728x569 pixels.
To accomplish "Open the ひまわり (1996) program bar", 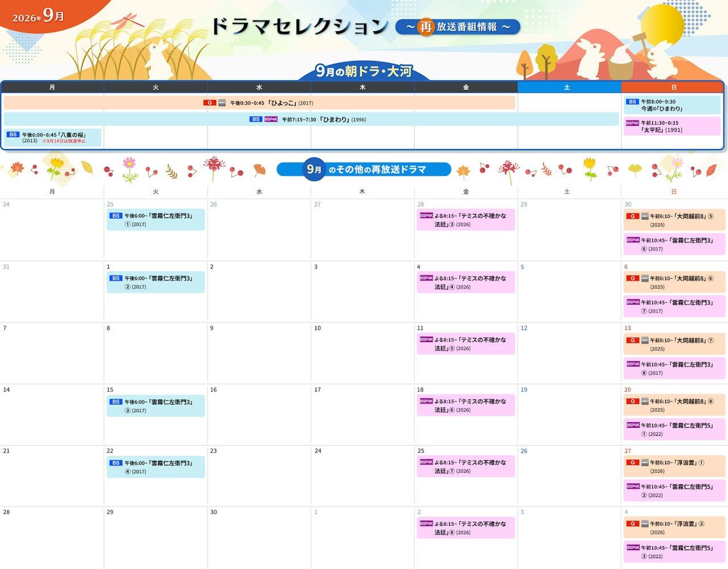I will (x=311, y=119).
